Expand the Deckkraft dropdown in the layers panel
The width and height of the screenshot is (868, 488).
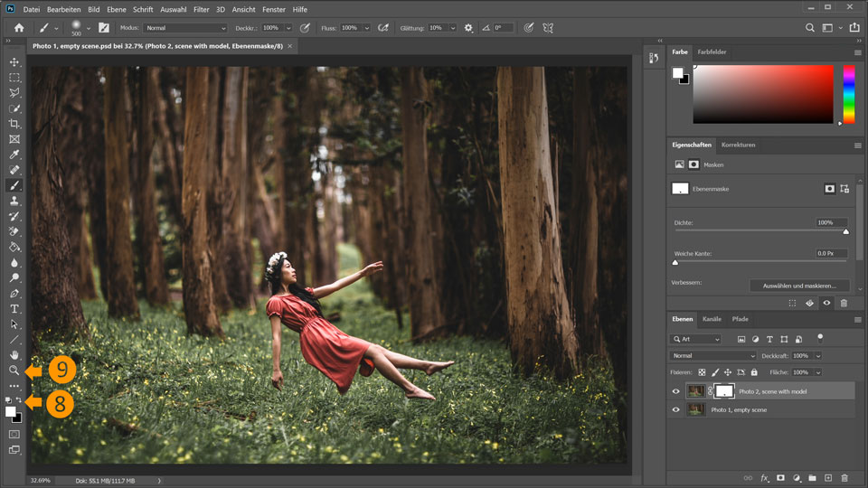coord(819,356)
